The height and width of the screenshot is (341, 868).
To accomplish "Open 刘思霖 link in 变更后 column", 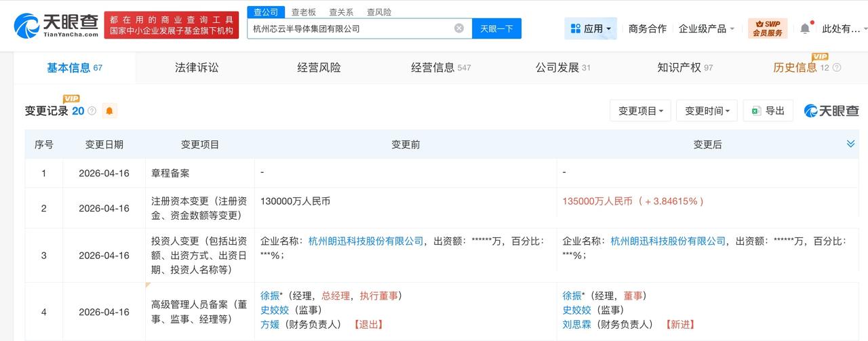I will [576, 325].
